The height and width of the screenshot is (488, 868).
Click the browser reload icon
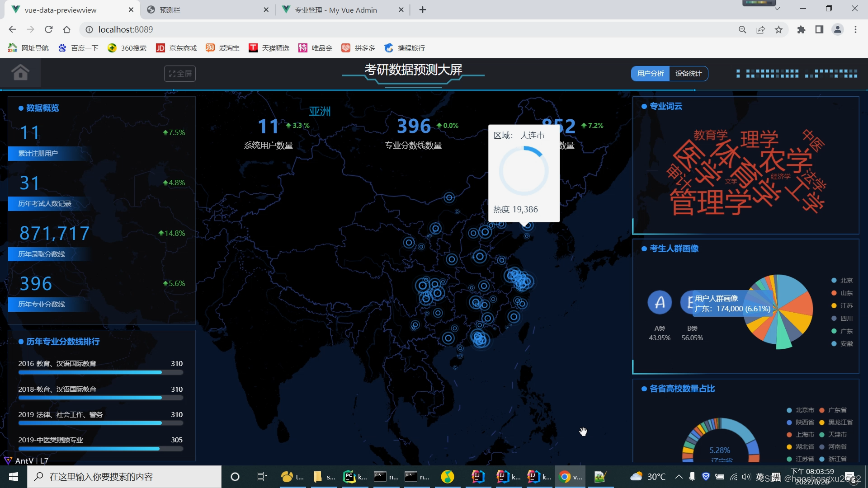coord(49,29)
